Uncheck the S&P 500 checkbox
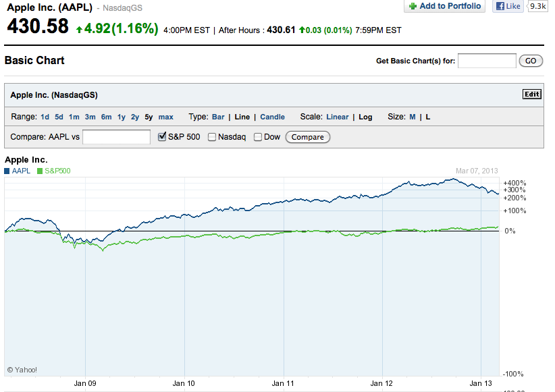 click(x=162, y=137)
